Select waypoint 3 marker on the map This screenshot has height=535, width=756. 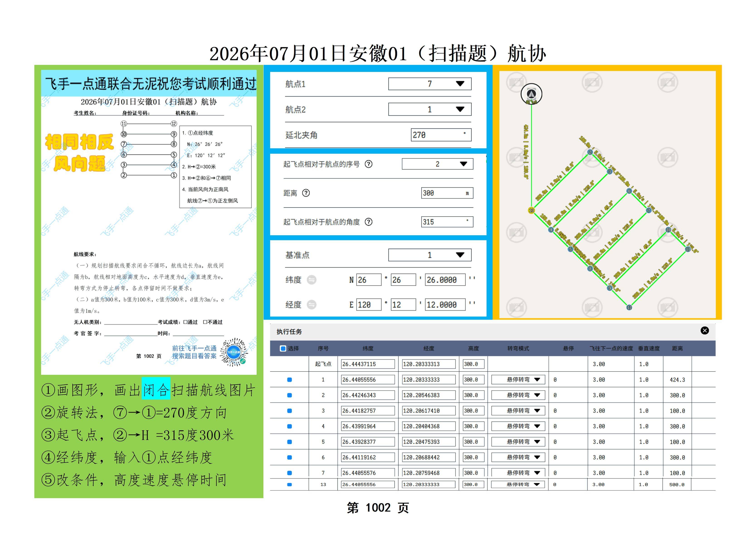pyautogui.click(x=610, y=172)
